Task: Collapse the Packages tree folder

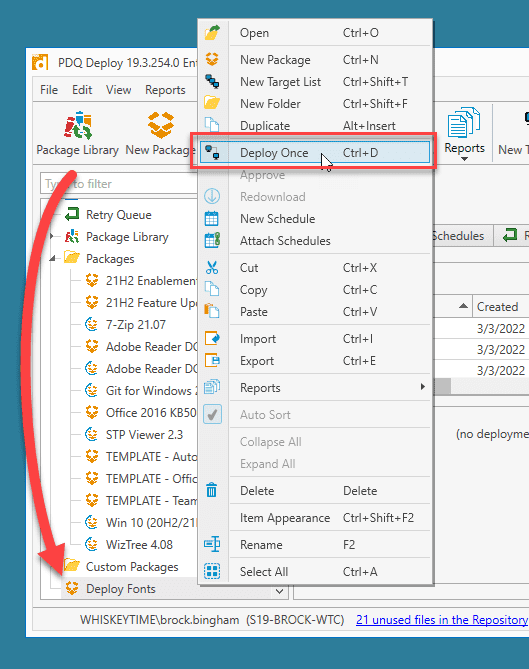Action: pyautogui.click(x=52, y=258)
